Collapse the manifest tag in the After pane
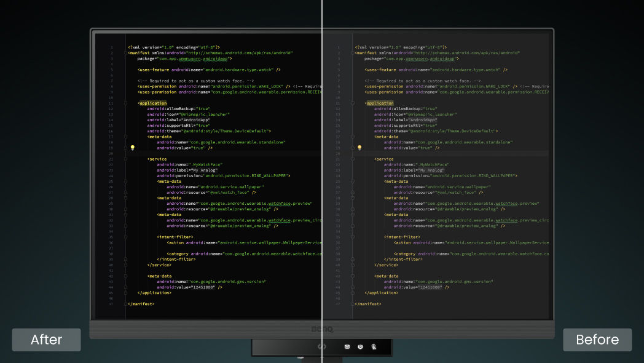Screen dimensions: 644x363 (x=125, y=53)
